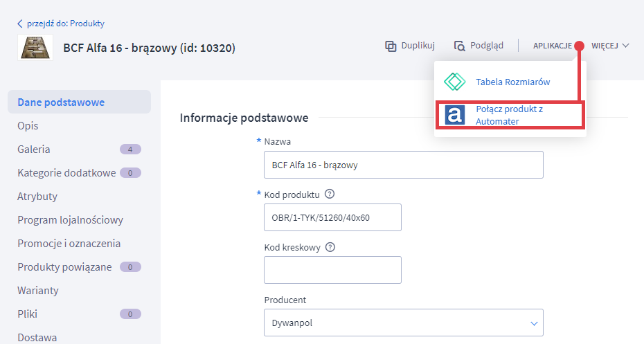The height and width of the screenshot is (344, 644).
Task: Click the Duplikuj copy icon
Action: (x=391, y=46)
